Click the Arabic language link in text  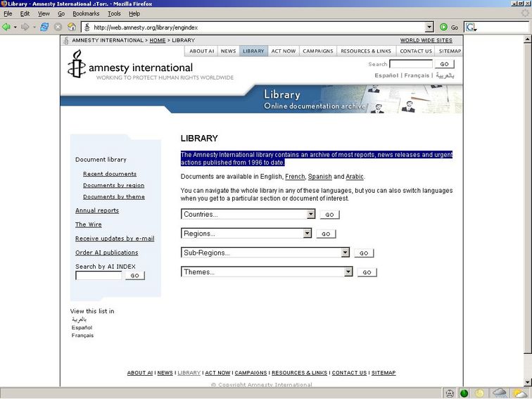point(355,177)
